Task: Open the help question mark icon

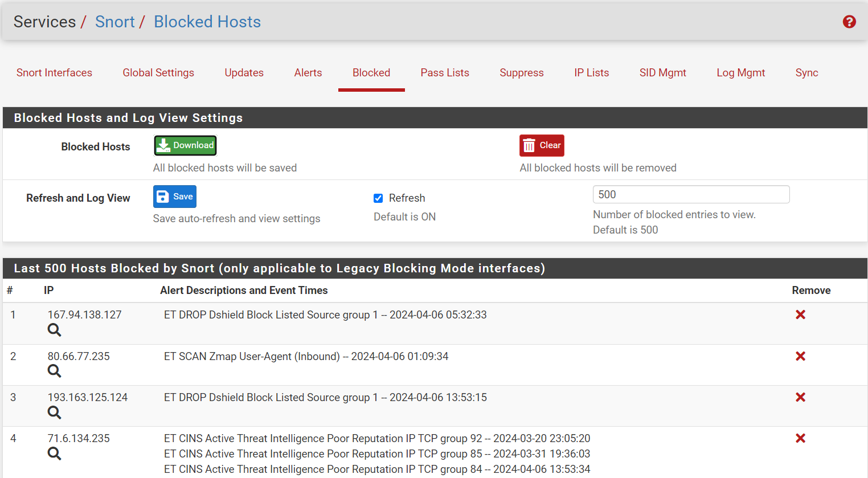Action: [x=849, y=22]
